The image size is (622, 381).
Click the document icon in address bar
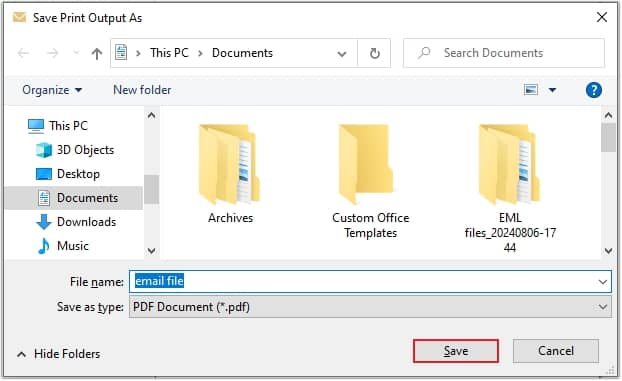(121, 53)
